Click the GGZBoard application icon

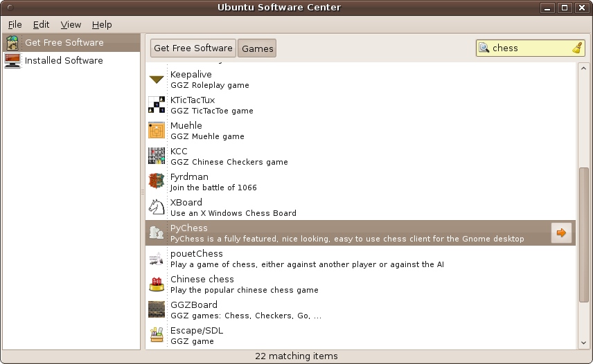[x=156, y=309]
